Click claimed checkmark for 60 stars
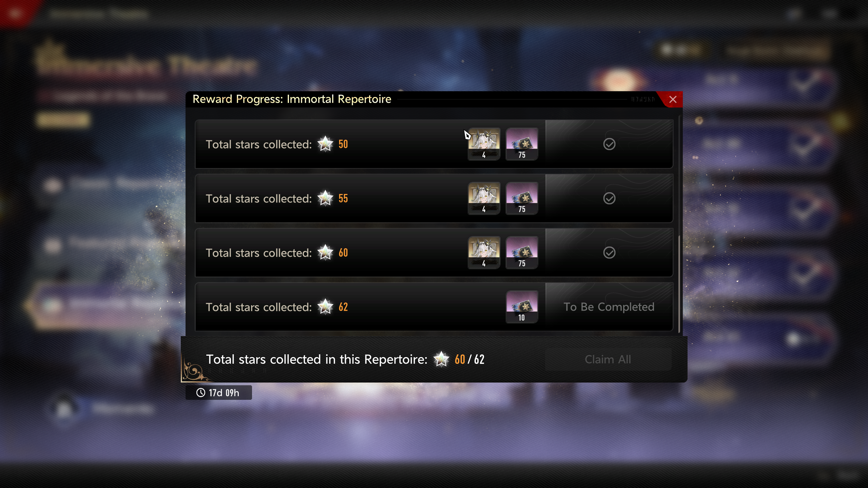This screenshot has width=868, height=488. (x=609, y=253)
